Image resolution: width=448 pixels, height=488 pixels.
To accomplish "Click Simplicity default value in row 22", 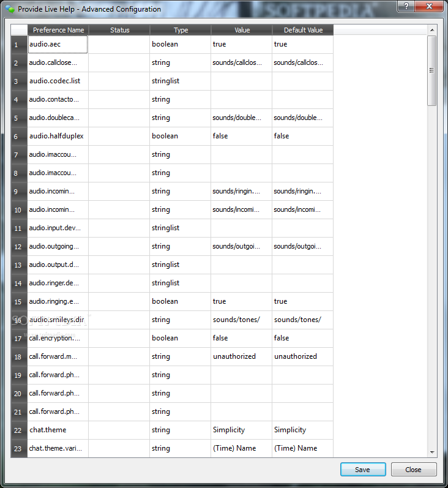I will 303,430.
